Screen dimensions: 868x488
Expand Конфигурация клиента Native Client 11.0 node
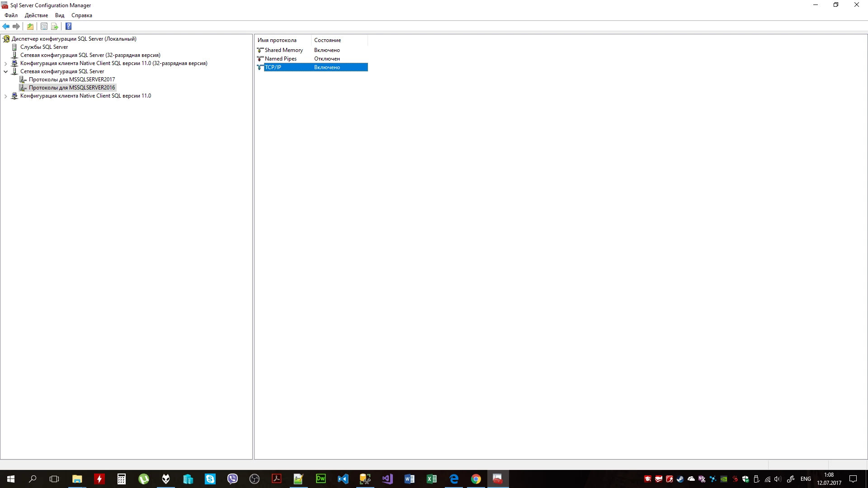(x=6, y=96)
